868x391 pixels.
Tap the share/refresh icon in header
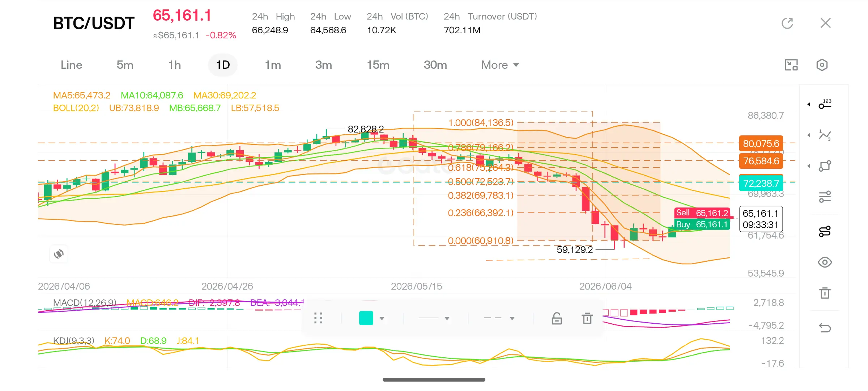(787, 23)
